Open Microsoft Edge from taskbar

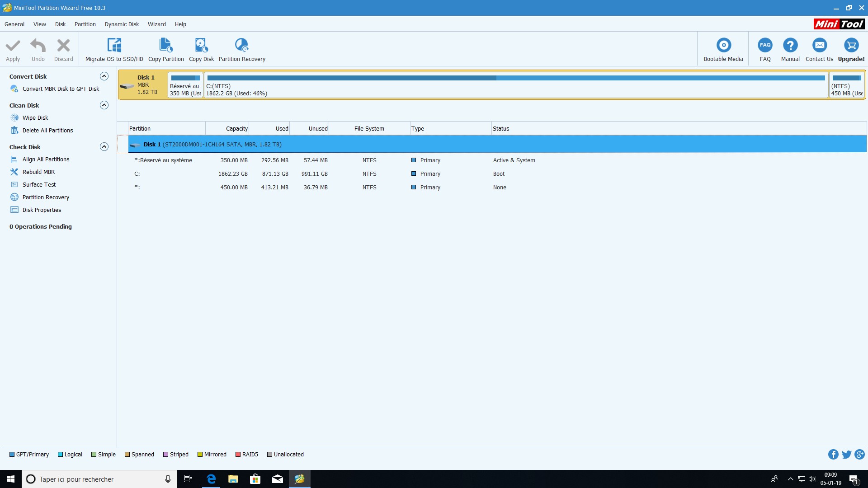pyautogui.click(x=211, y=479)
